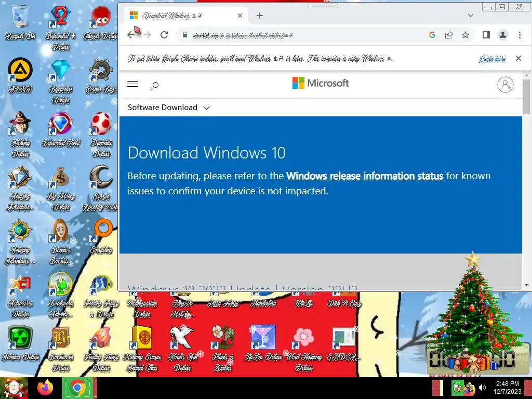Open Firefox from the taskbar
The image size is (532, 399).
45,388
